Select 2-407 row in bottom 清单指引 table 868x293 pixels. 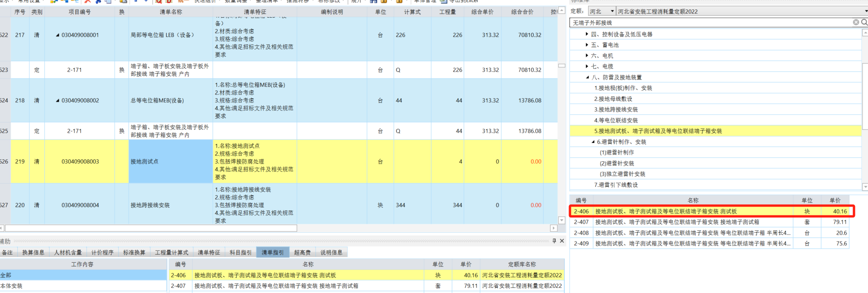(x=366, y=286)
